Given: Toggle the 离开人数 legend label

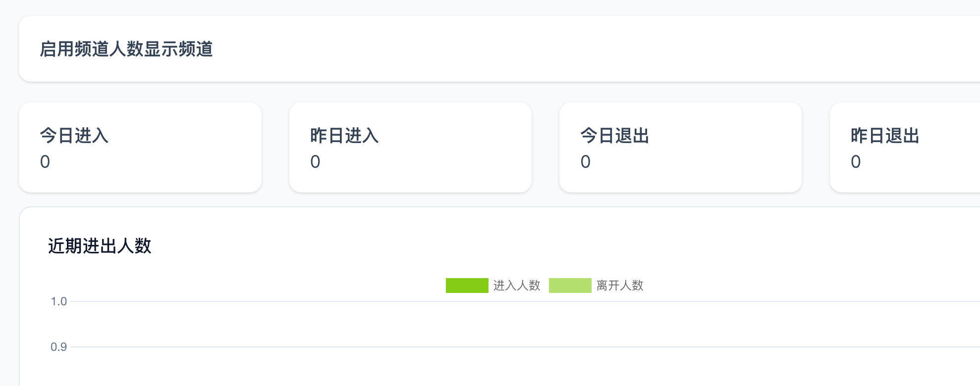Looking at the screenshot, I should coord(620,286).
